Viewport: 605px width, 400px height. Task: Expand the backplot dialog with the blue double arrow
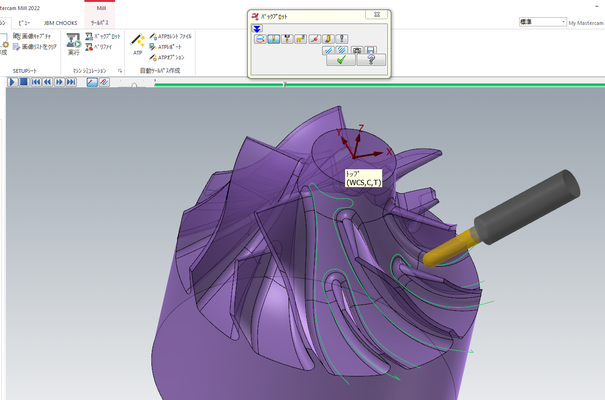coord(257,29)
